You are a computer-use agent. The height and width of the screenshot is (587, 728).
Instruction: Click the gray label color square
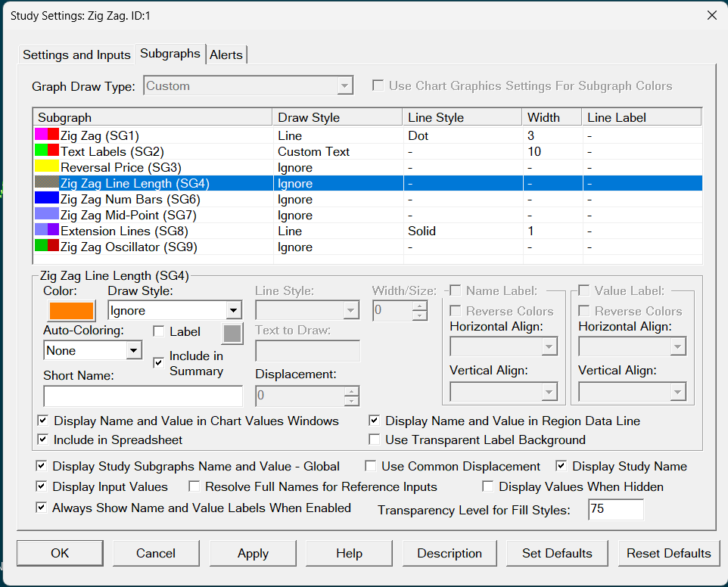[232, 334]
